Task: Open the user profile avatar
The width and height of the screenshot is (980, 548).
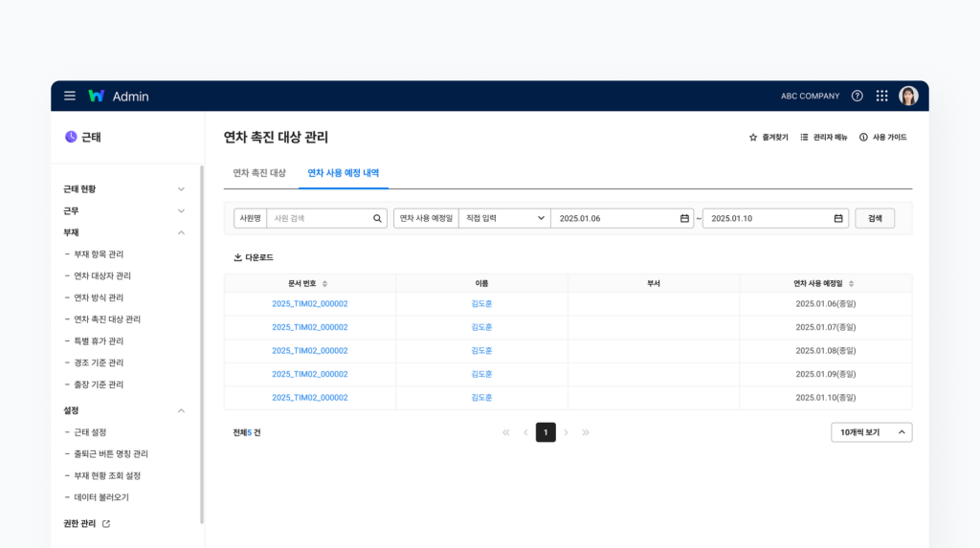Action: click(x=908, y=96)
